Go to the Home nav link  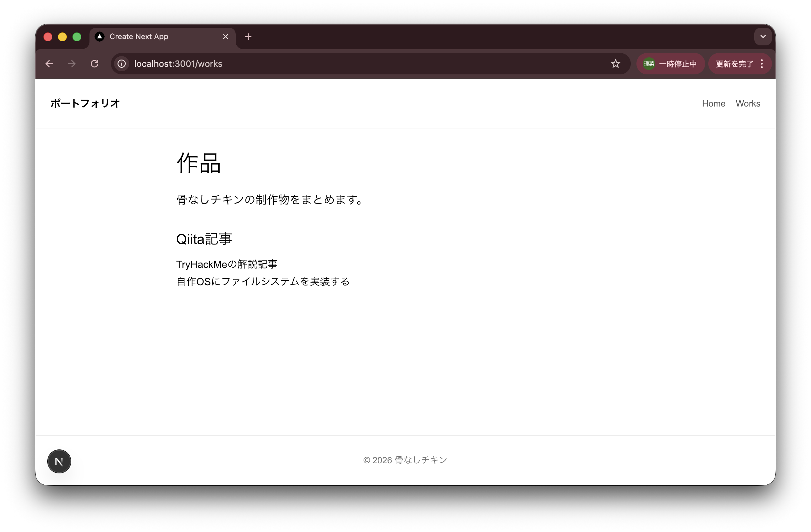714,104
